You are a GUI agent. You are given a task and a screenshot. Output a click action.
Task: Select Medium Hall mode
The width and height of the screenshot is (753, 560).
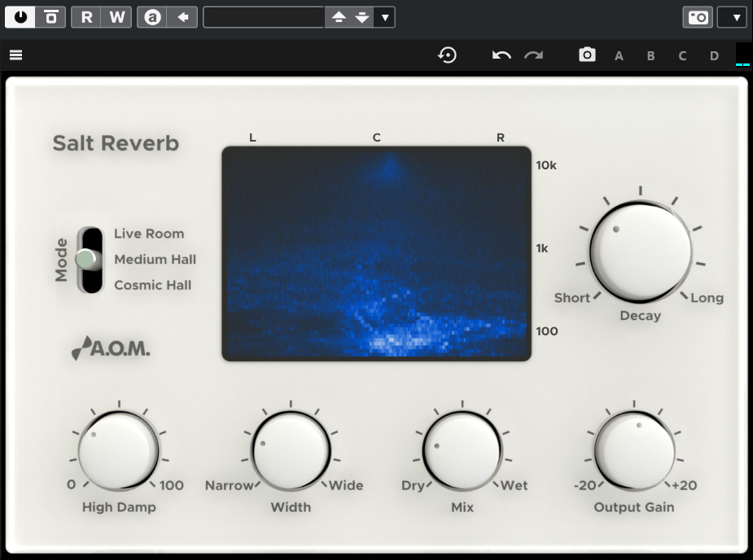[x=155, y=260]
